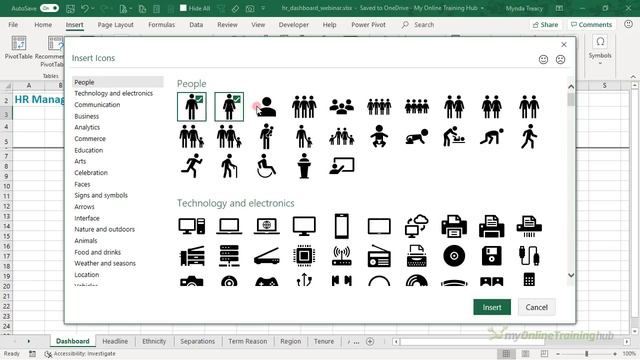
Task: Pick the smartphone icon
Action: (342, 226)
